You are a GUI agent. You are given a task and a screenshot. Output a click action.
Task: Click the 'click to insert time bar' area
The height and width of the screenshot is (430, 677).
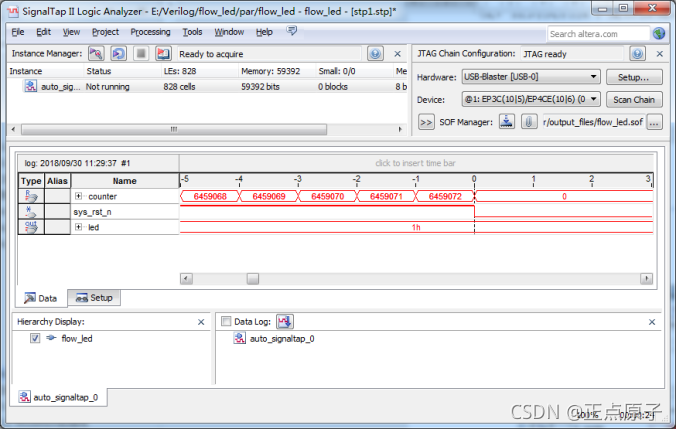click(415, 163)
